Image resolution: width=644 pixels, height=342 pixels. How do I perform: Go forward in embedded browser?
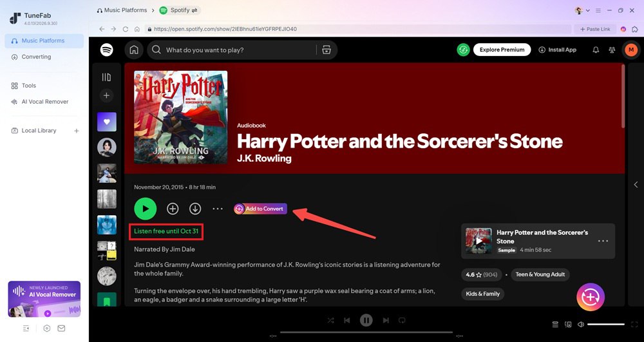coord(114,29)
